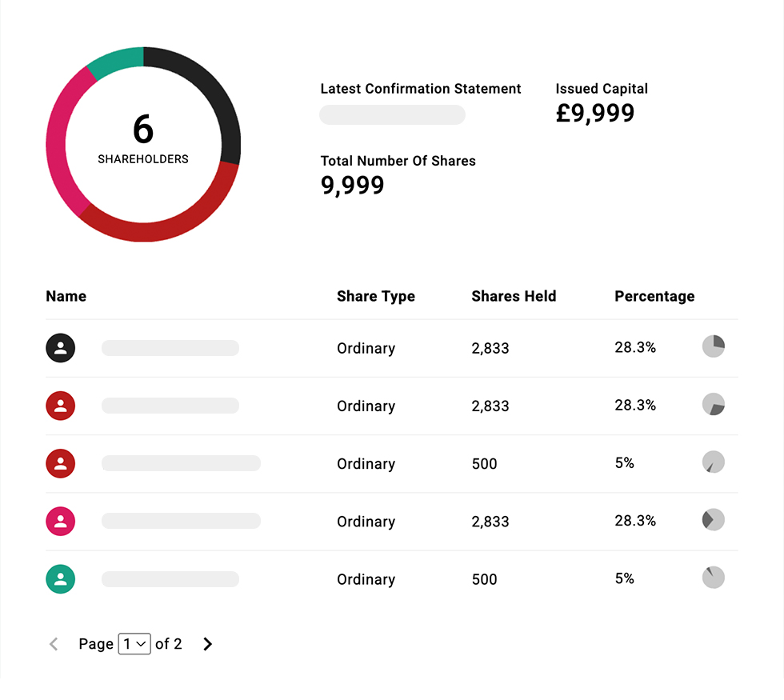Image resolution: width=784 pixels, height=700 pixels.
Task: Click the Share Type column header
Action: coord(376,296)
